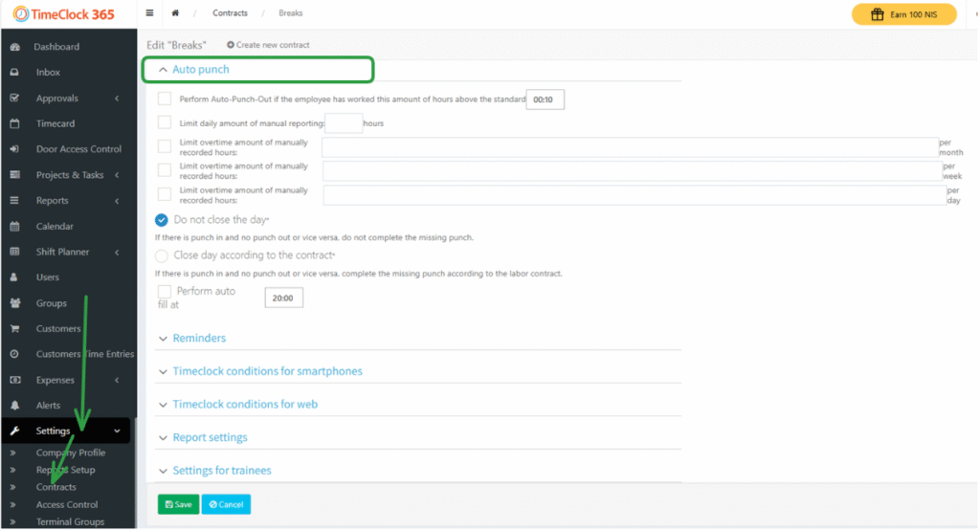Open the Inbox sidebar item
This screenshot has width=980, height=531.
pos(48,73)
